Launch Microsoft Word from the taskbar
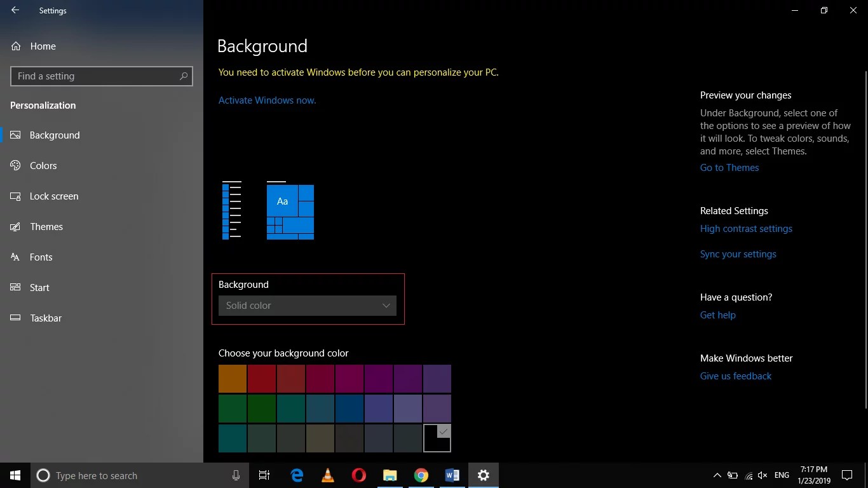Screen dimensions: 868x488 coord(452,475)
